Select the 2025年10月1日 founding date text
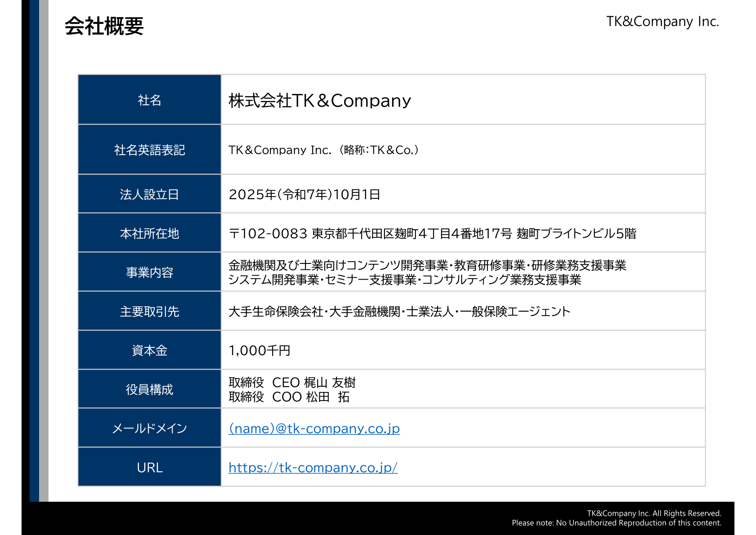This screenshot has width=756, height=535. click(304, 194)
